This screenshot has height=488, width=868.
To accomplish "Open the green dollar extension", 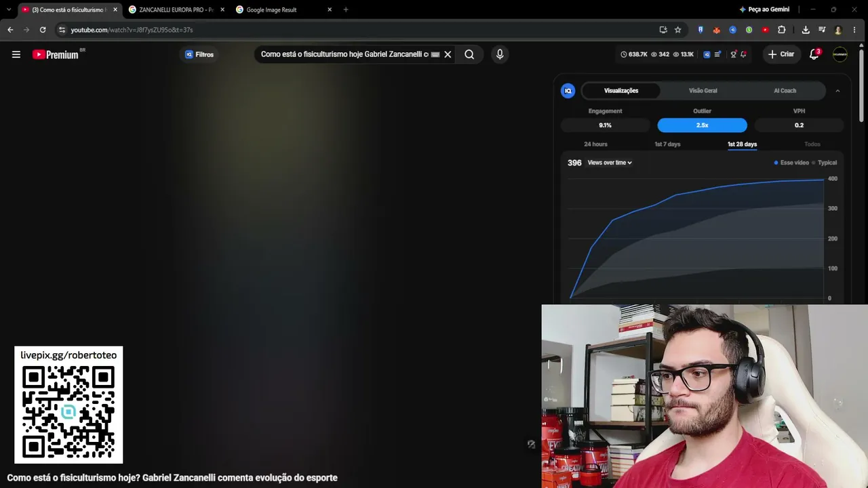I will click(x=749, y=30).
